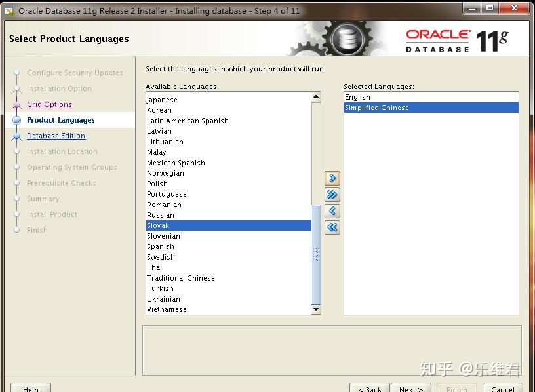Click the Product Languages step bullet icon
This screenshot has height=392, width=535.
point(16,120)
